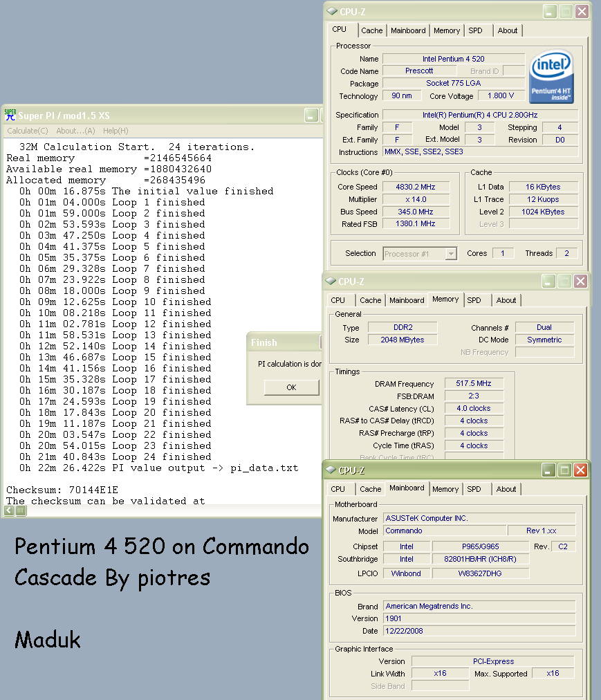Screen dimensions: 601x700
Task: Click the Chipset value P965/G965
Action: tap(481, 546)
